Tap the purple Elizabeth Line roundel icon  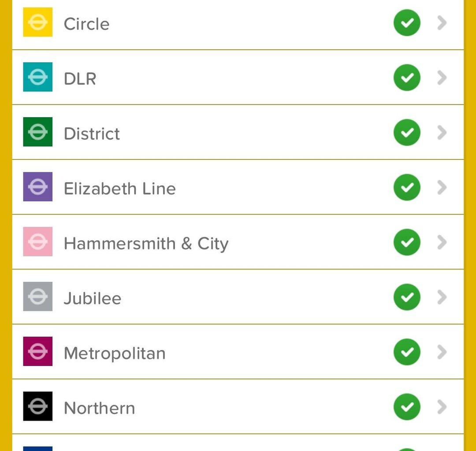pos(37,187)
